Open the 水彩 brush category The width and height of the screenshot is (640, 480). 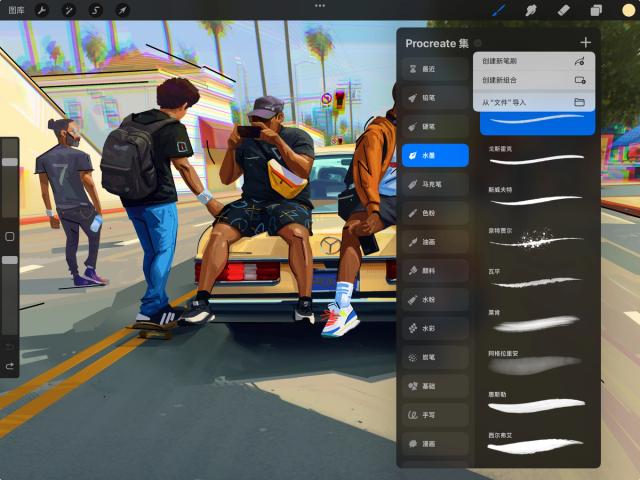pyautogui.click(x=435, y=328)
